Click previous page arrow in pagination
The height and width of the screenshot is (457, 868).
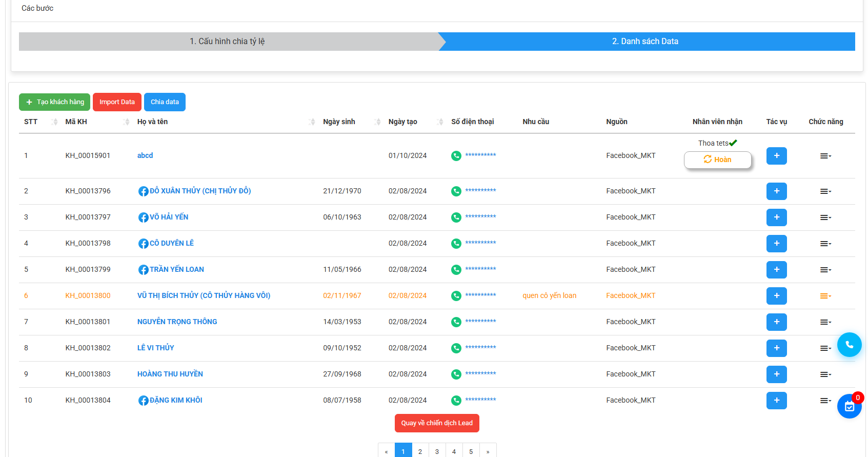pos(386,451)
